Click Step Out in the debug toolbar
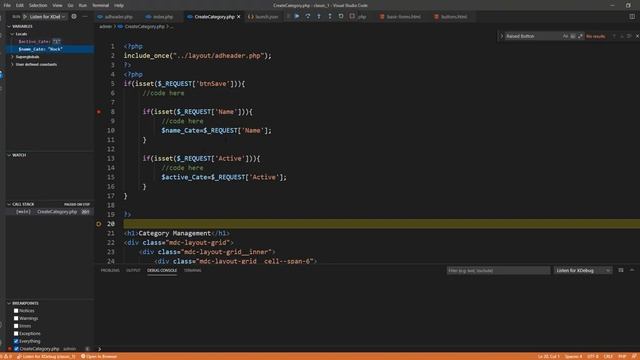This screenshot has height=360, width=640. [x=330, y=16]
